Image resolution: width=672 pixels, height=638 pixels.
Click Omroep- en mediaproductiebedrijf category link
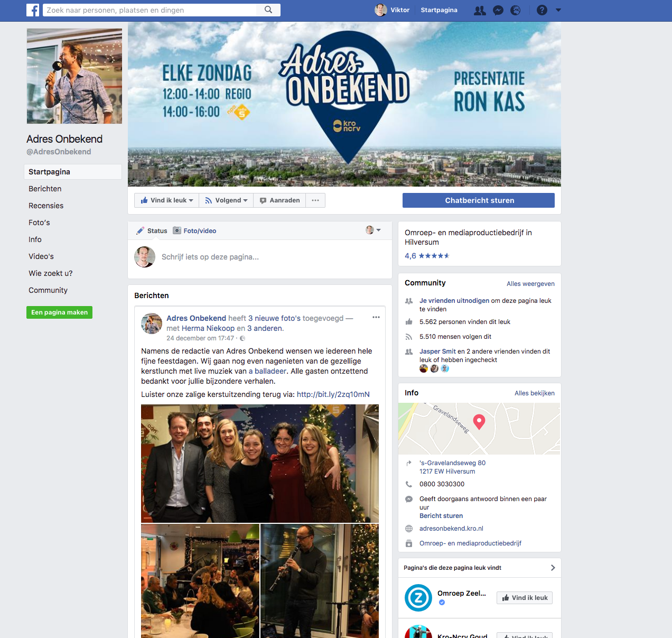click(x=470, y=543)
